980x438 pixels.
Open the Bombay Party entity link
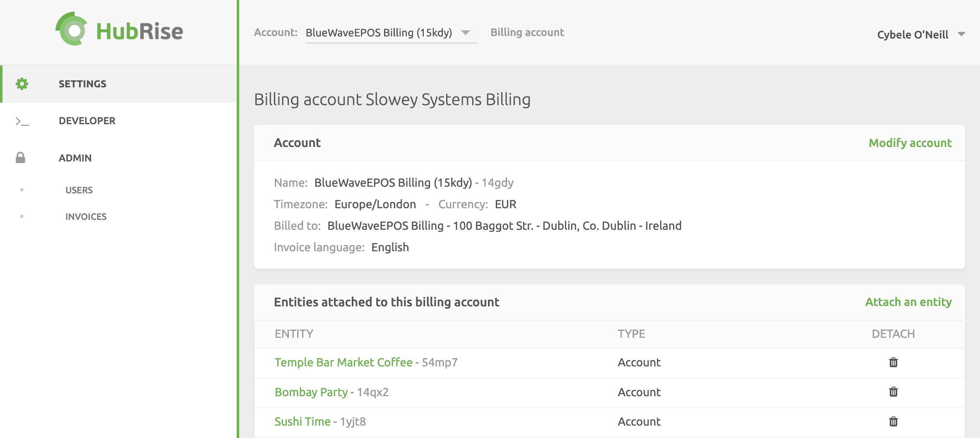click(311, 392)
